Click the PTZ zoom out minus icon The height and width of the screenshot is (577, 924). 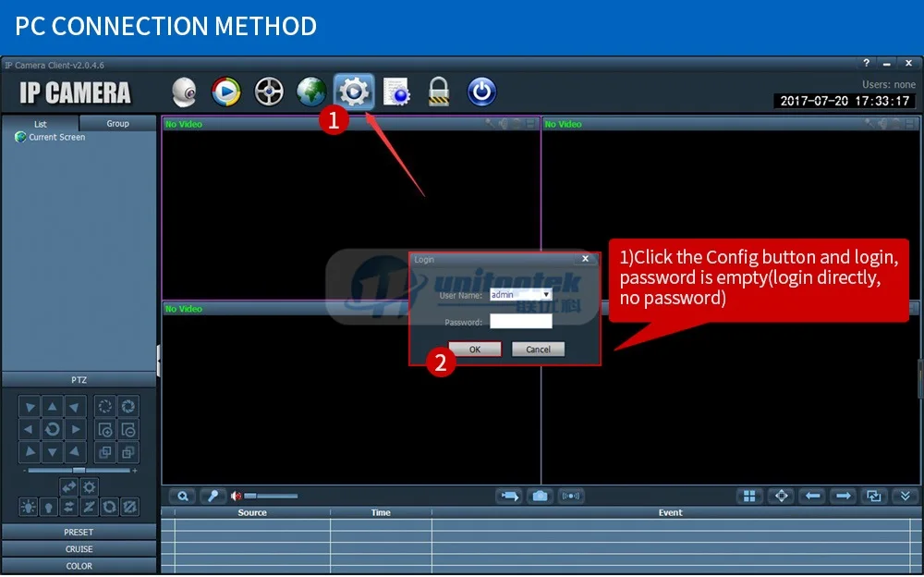128,429
